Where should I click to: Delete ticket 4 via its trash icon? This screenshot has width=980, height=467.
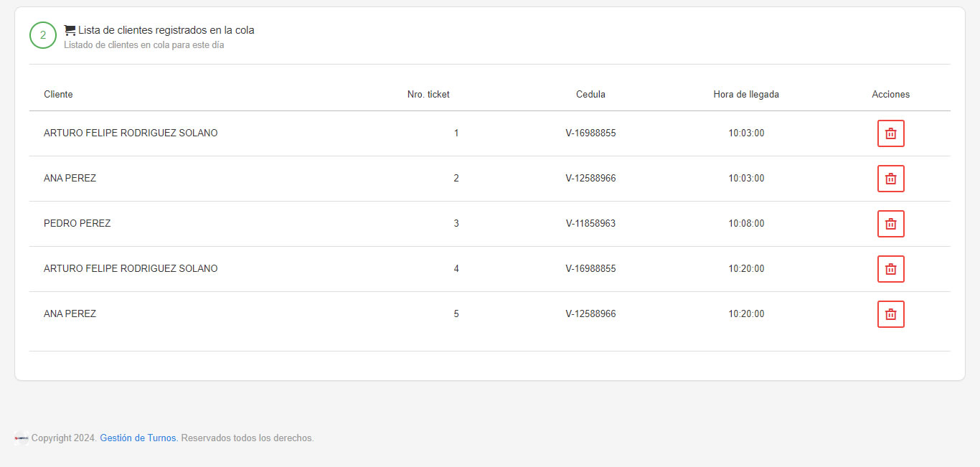pos(890,269)
